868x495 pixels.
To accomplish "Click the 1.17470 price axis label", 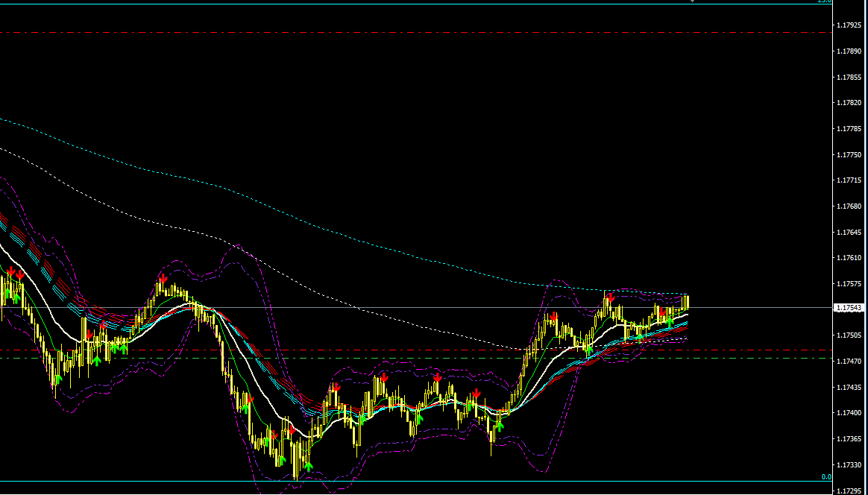I will tap(849, 361).
